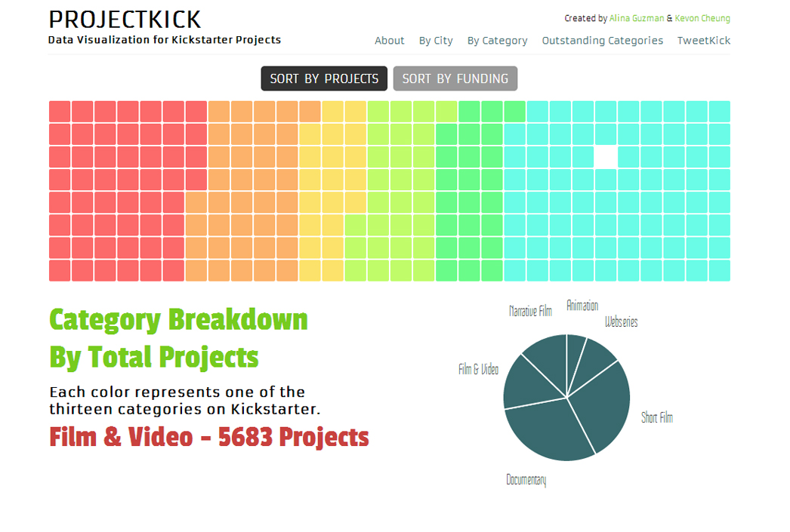790x532 pixels.
Task: Click the "Documentary" pie chart label
Action: [x=526, y=480]
